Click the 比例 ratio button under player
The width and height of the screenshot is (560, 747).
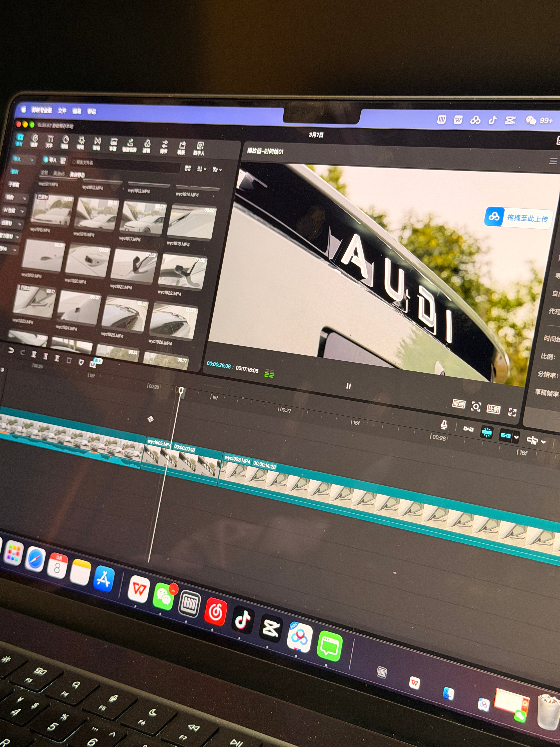[493, 409]
